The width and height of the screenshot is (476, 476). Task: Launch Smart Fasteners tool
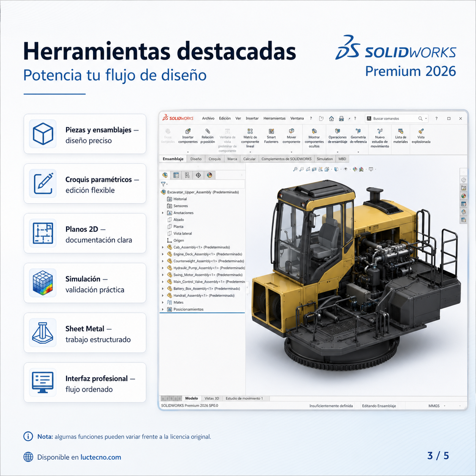pos(271,136)
